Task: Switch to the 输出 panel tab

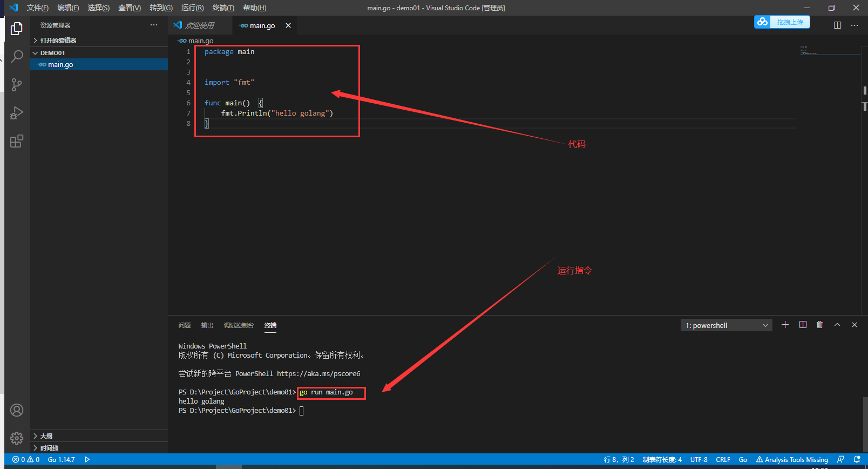Action: coord(207,325)
